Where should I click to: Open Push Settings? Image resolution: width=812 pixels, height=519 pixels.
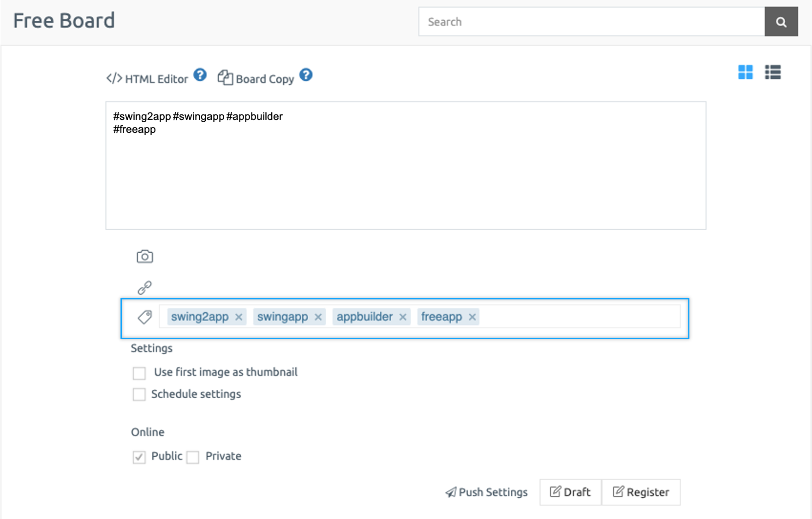pyautogui.click(x=487, y=492)
